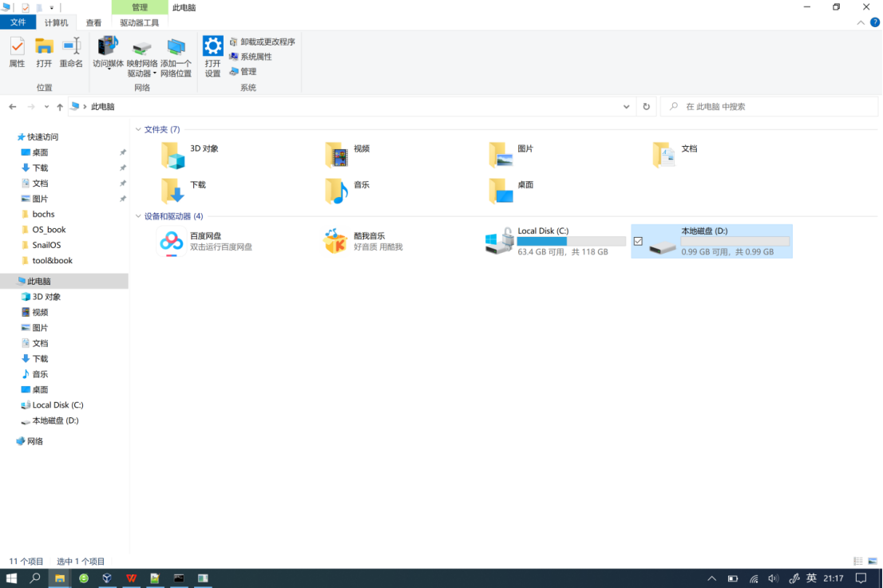883x588 pixels.
Task: Select the 视频 folder in the folders group
Action: tap(348, 154)
